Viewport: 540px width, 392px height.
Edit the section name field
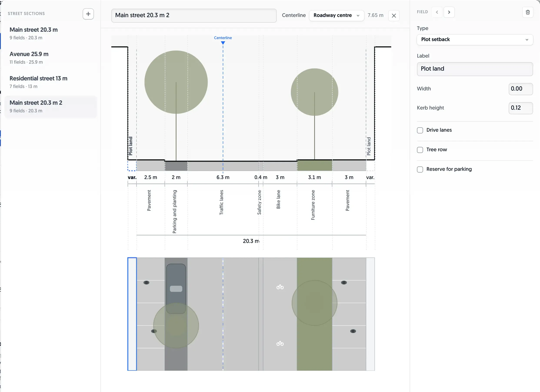[194, 15]
